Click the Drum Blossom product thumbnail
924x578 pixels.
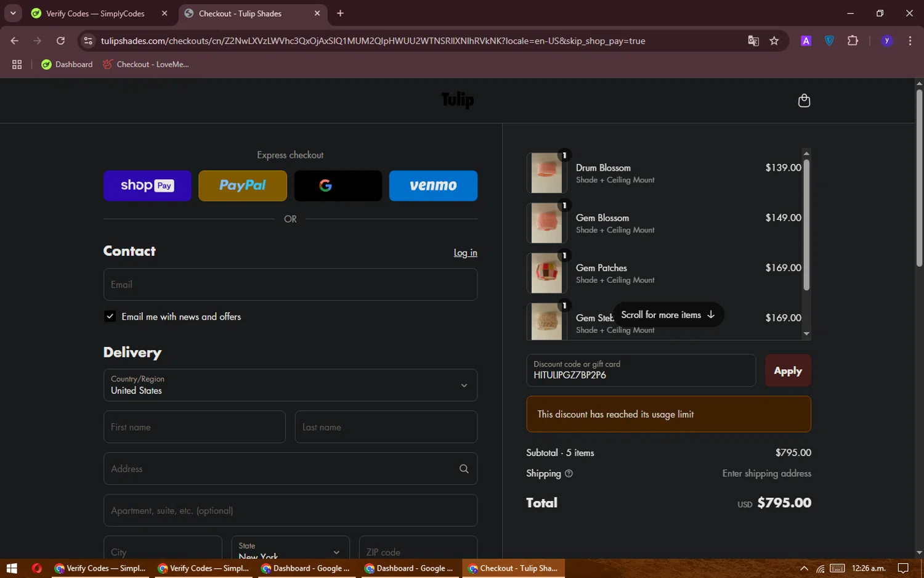(x=546, y=173)
